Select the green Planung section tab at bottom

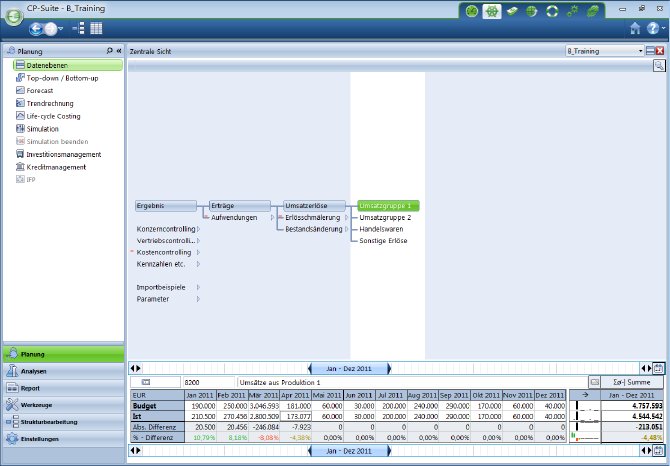pos(64,354)
